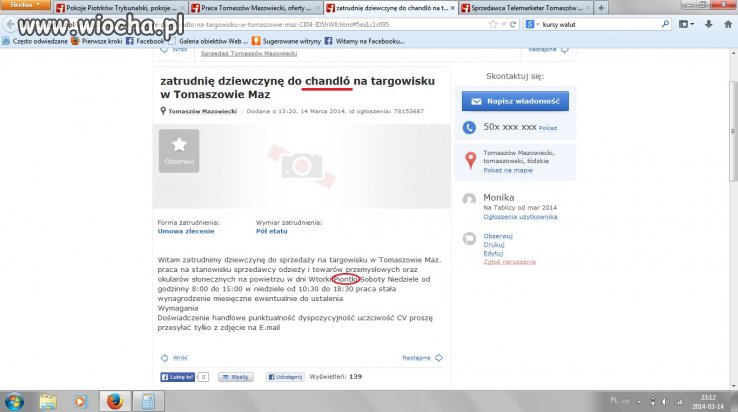
Task: Click the red map pin icon
Action: click(x=470, y=160)
